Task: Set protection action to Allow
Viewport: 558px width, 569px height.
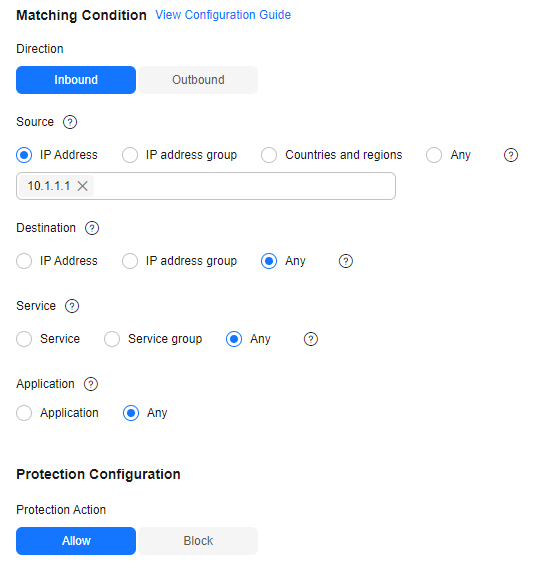Action: pyautogui.click(x=76, y=541)
